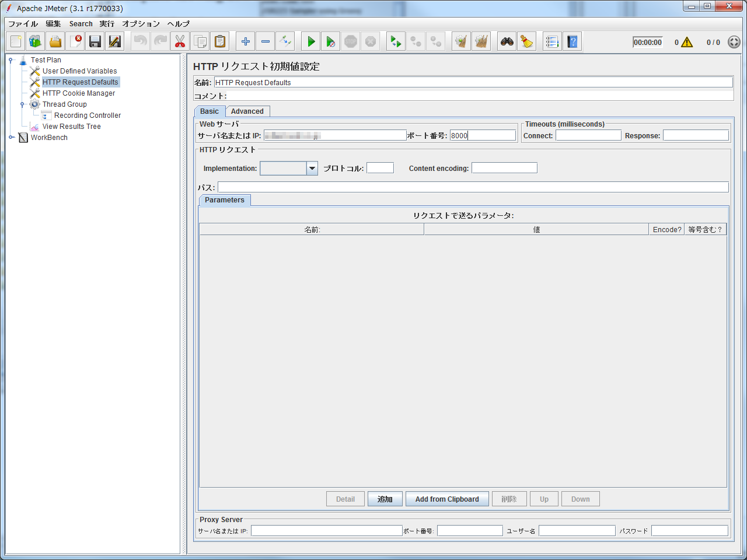Click the Down button
Image resolution: width=747 pixels, height=560 pixels.
tap(581, 499)
